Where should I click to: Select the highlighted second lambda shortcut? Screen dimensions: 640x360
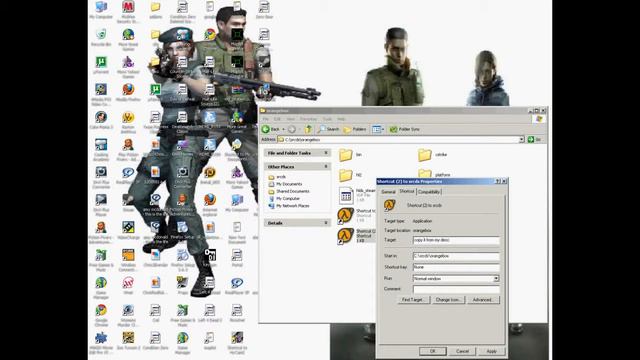346,236
